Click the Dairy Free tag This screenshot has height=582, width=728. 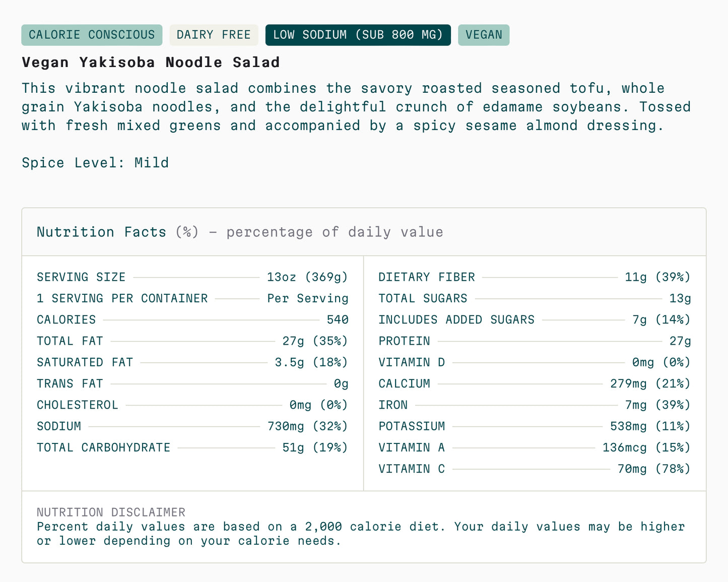(x=214, y=35)
